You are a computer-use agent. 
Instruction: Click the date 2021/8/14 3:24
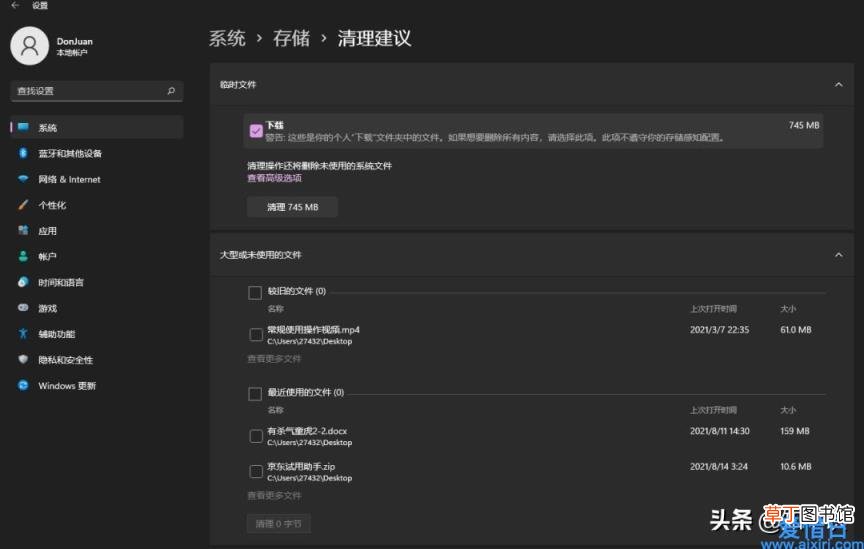tap(719, 466)
